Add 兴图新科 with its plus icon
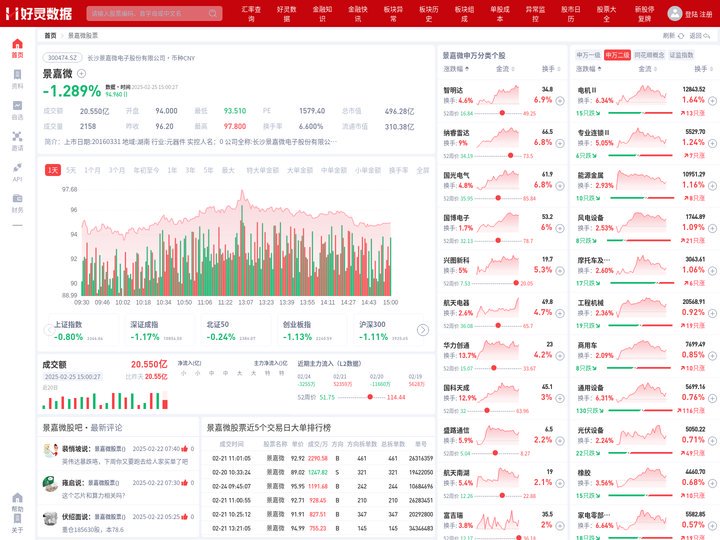This screenshot has width=720, height=540. click(x=560, y=271)
